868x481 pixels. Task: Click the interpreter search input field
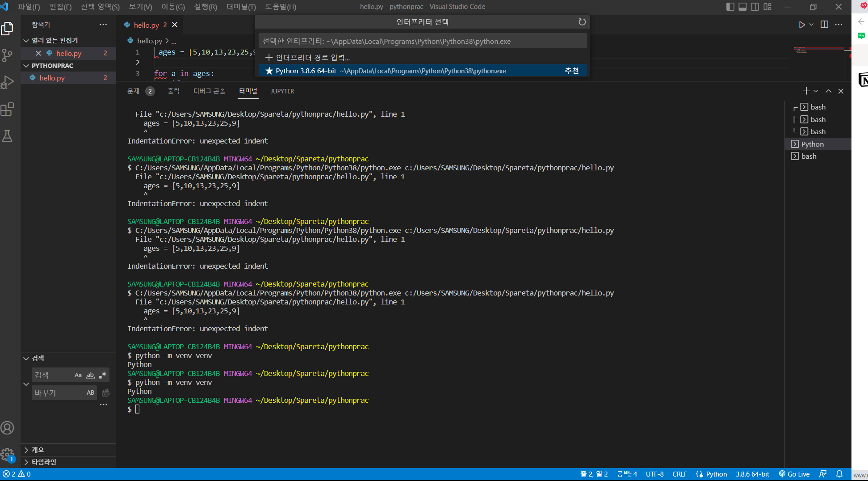click(x=423, y=41)
